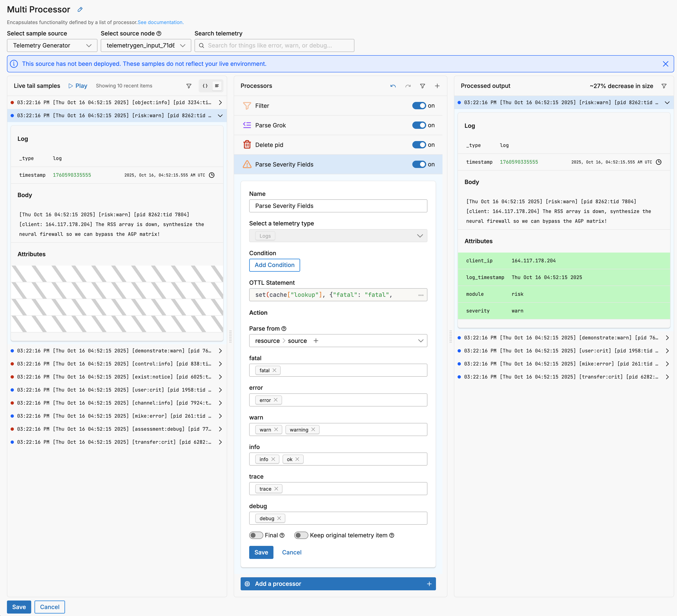Image resolution: width=677 pixels, height=616 pixels.
Task: Enable the Final toggle switch
Action: (256, 535)
